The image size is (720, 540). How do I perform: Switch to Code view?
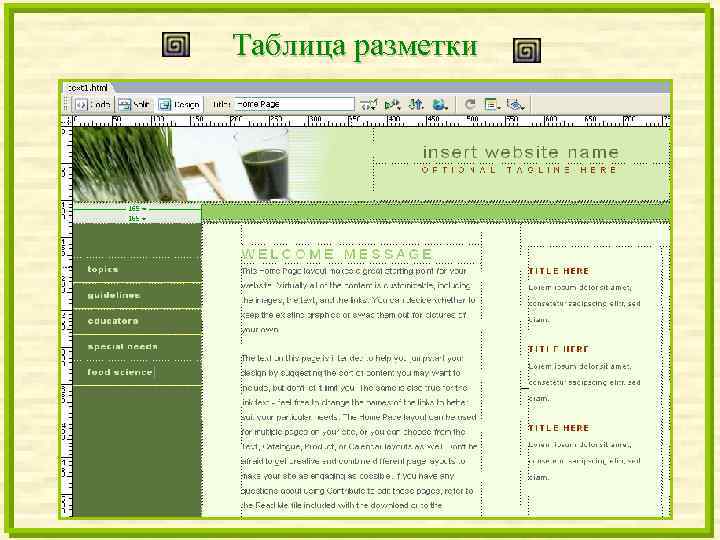point(92,105)
